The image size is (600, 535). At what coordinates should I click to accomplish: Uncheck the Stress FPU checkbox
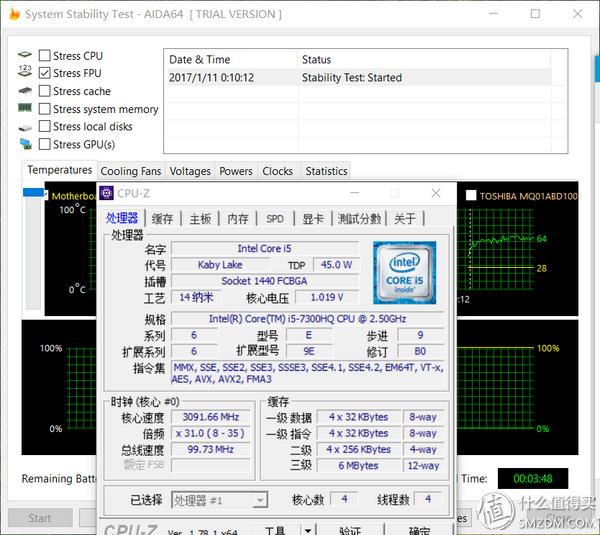tap(45, 73)
